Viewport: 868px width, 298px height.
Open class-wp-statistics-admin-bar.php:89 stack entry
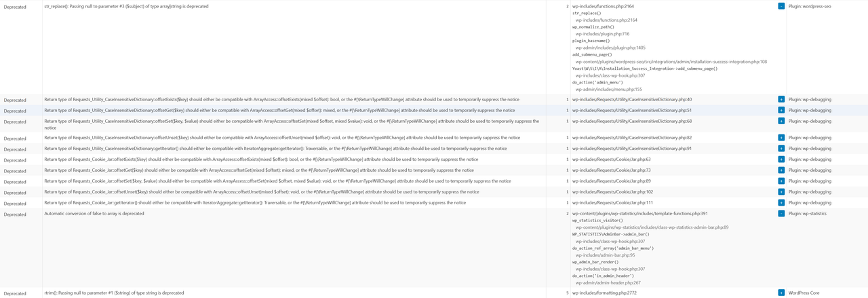[652, 227]
